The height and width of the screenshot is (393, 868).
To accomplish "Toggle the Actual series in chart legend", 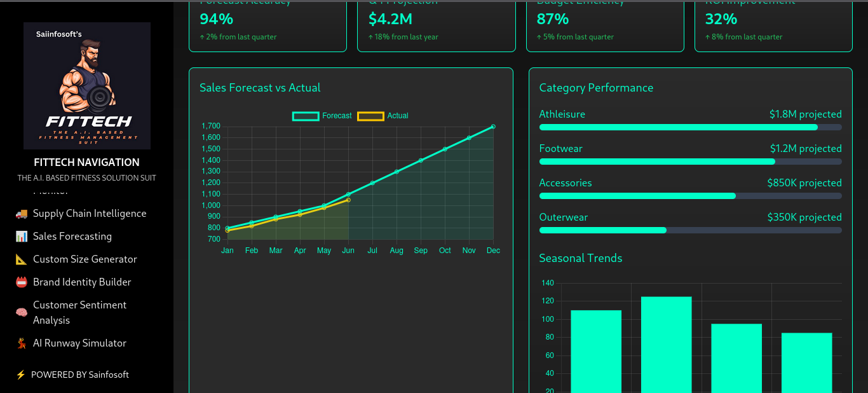I will coord(383,116).
